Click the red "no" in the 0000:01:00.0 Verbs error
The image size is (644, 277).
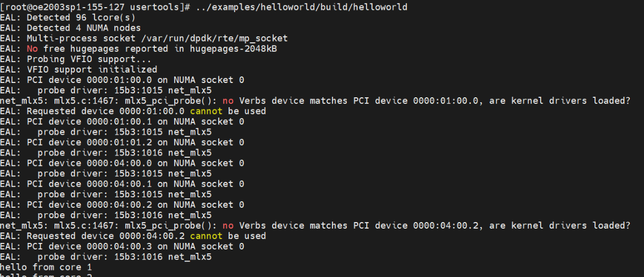click(x=227, y=101)
